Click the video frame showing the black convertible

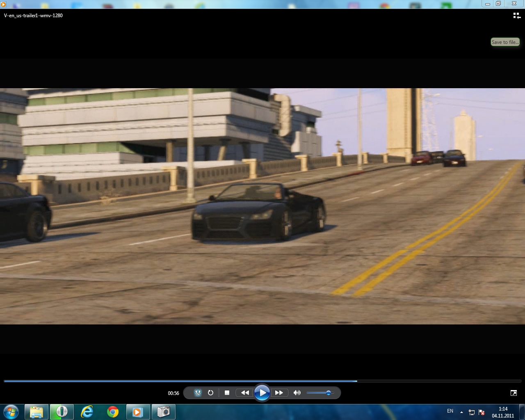pos(262,206)
